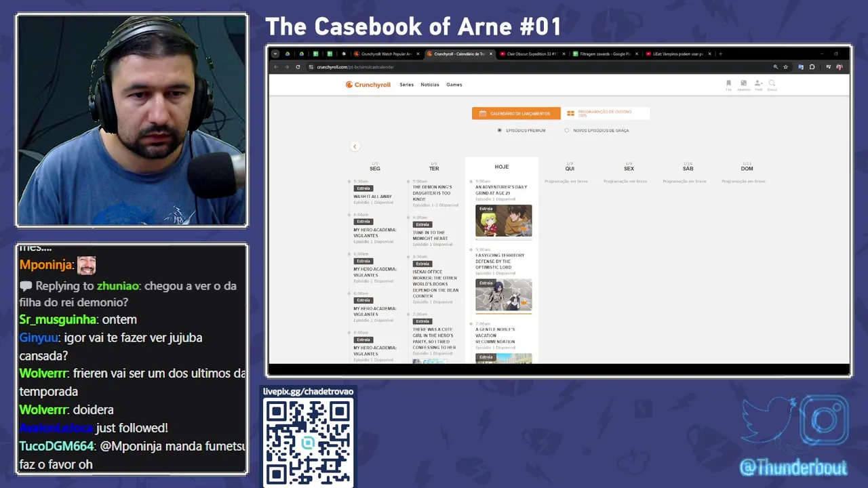The height and width of the screenshot is (488, 868).
Task: Select the Episódios Premium radio button
Action: 500,130
